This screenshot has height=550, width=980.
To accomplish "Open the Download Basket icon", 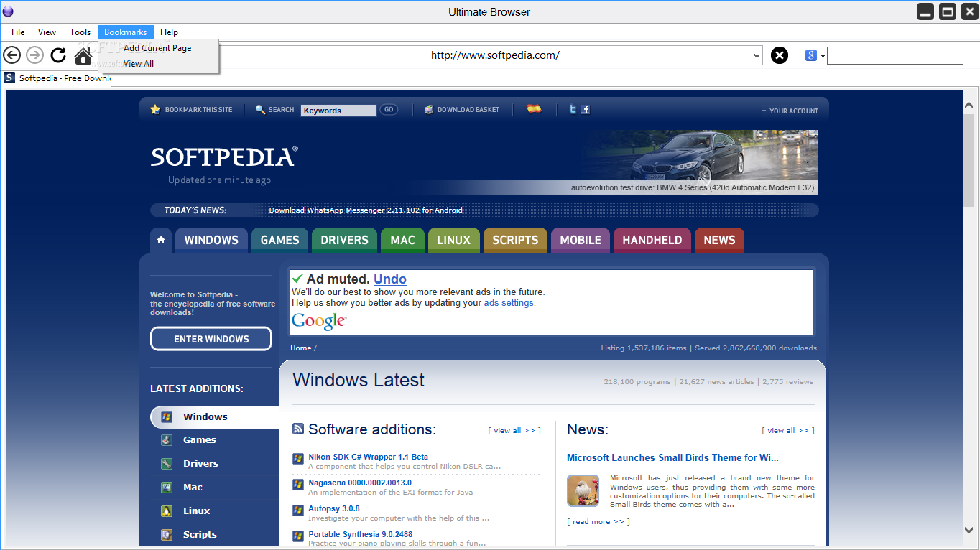I will 429,110.
